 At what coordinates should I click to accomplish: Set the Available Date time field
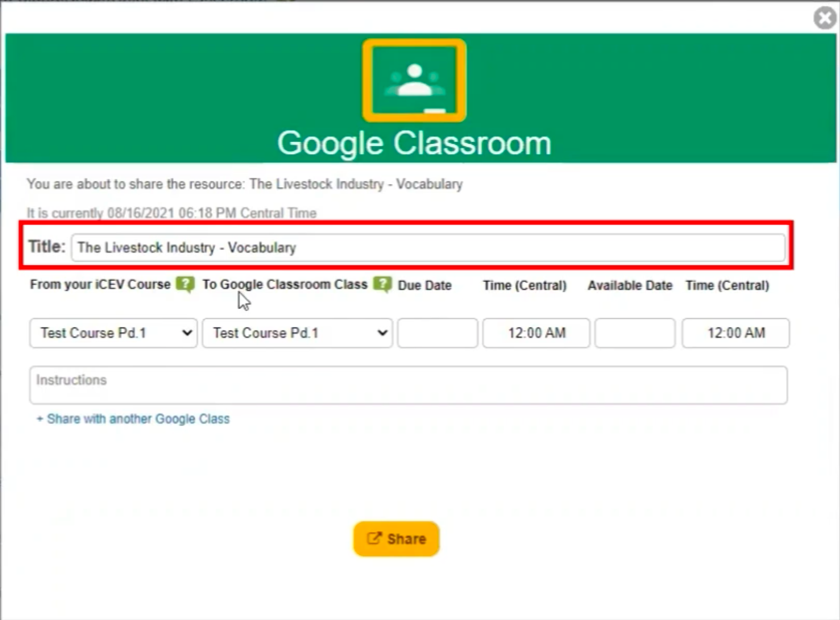coord(735,333)
